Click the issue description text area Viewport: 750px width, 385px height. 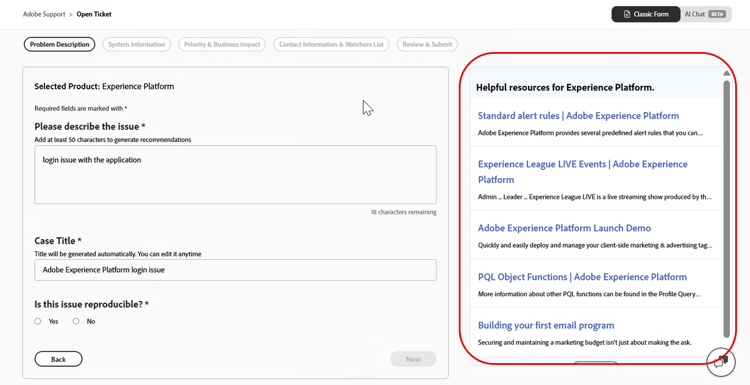[235, 175]
